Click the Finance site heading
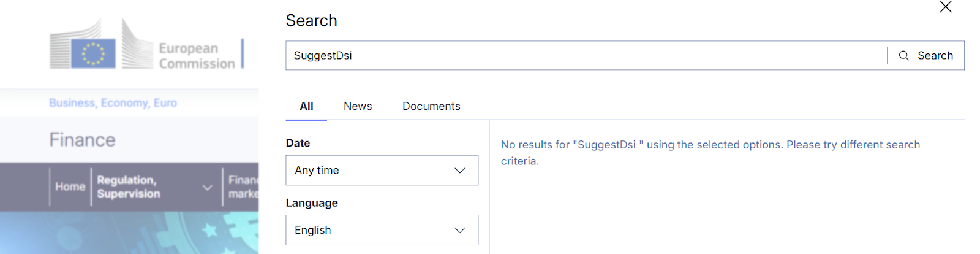 coord(82,140)
